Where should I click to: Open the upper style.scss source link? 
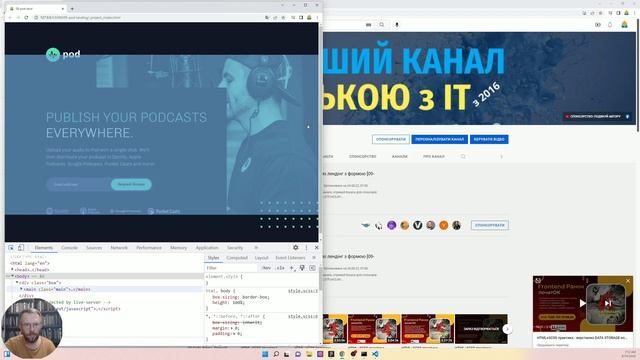pyautogui.click(x=302, y=291)
